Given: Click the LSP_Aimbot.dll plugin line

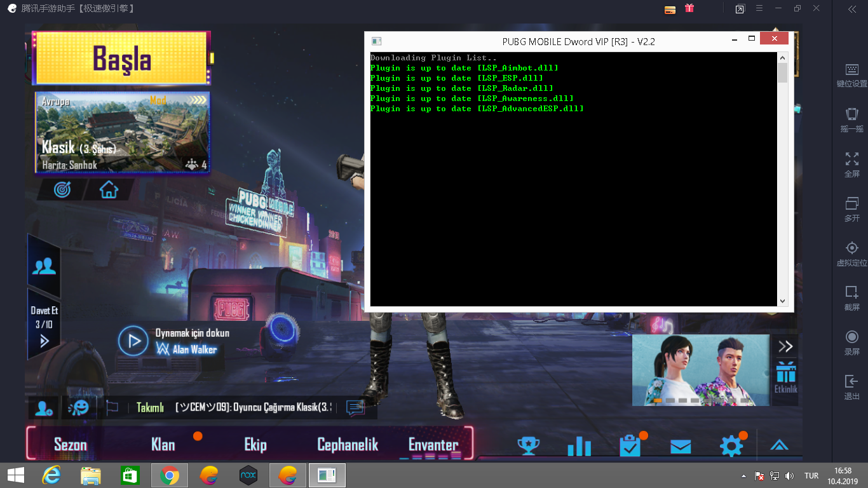Looking at the screenshot, I should point(465,68).
